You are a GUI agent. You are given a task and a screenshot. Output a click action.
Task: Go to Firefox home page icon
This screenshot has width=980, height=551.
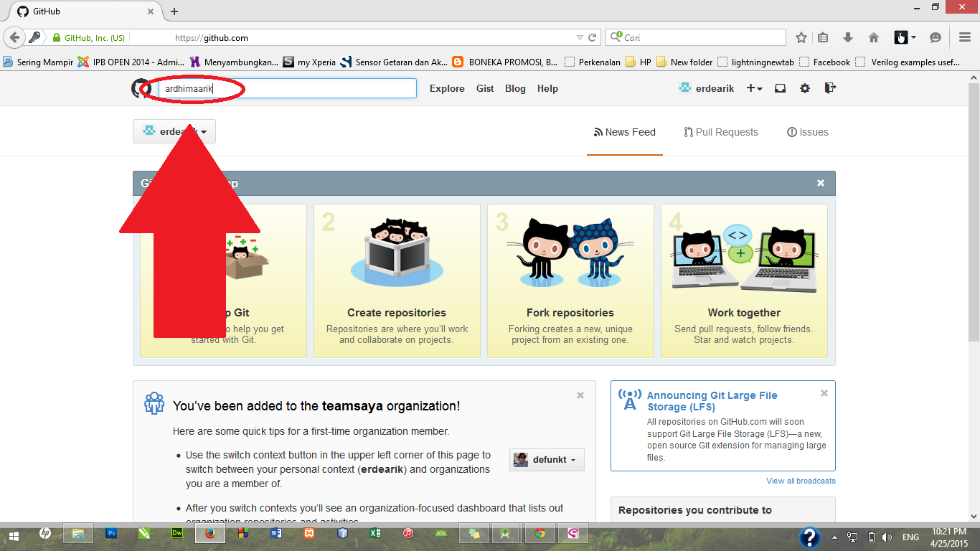873,37
